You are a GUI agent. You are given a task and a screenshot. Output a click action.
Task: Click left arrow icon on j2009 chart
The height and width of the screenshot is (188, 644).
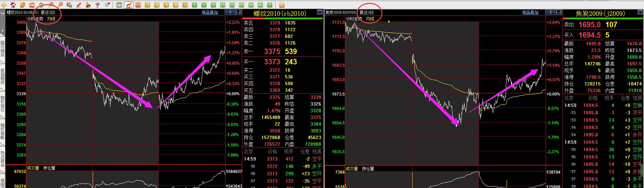pyautogui.click(x=548, y=12)
